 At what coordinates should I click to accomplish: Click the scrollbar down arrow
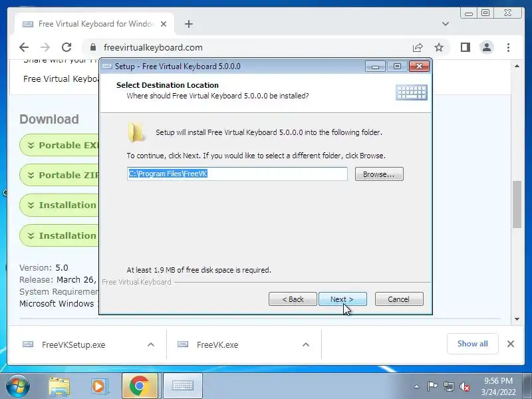517,319
